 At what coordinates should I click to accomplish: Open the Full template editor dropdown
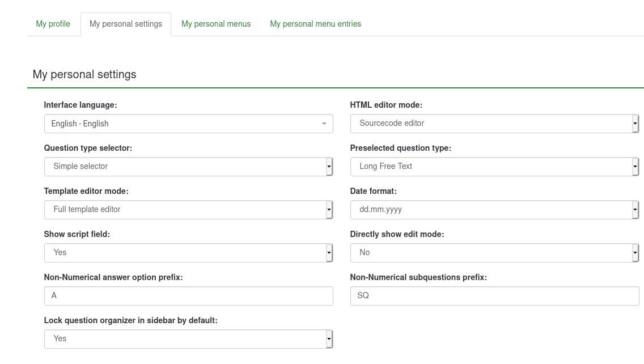pyautogui.click(x=188, y=209)
